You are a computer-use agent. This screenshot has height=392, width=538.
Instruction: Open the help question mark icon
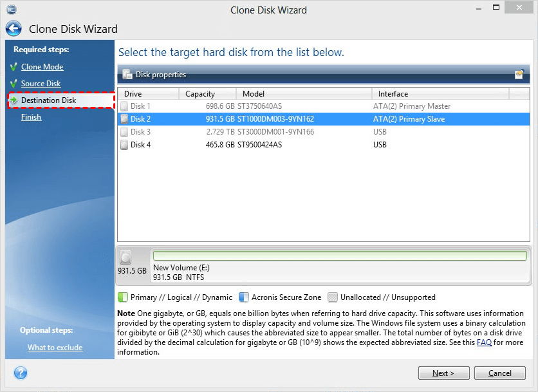(x=21, y=373)
